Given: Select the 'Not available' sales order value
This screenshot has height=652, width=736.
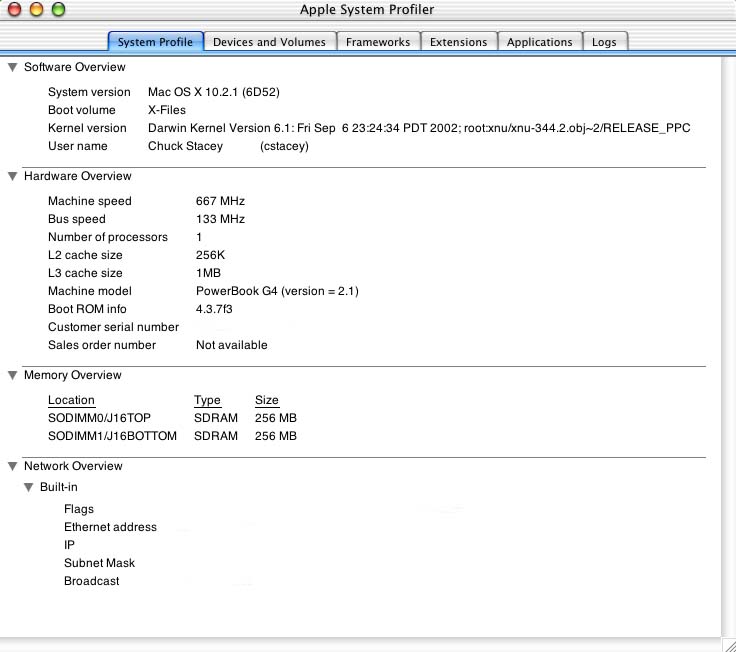Looking at the screenshot, I should click(x=232, y=345).
